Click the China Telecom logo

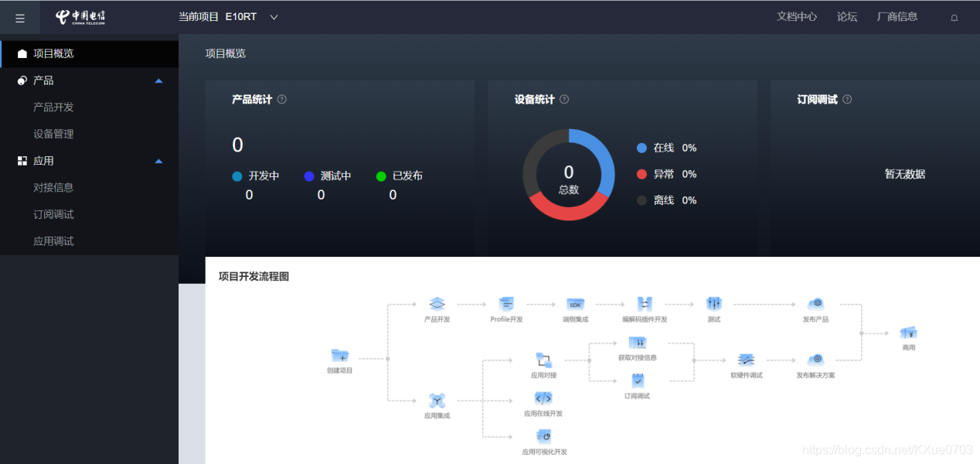(80, 17)
